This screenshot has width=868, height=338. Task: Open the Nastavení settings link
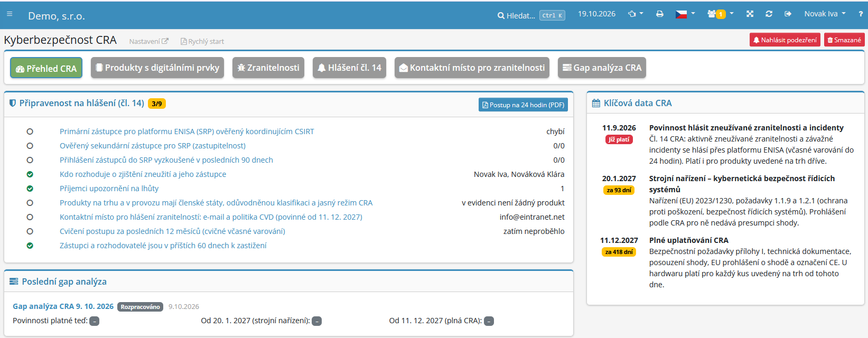(x=148, y=41)
